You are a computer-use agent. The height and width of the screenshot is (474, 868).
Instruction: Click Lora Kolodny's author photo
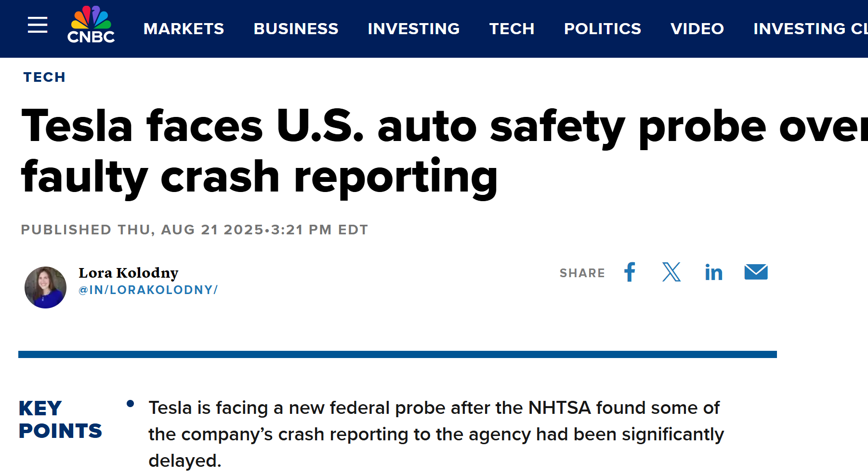(x=46, y=287)
